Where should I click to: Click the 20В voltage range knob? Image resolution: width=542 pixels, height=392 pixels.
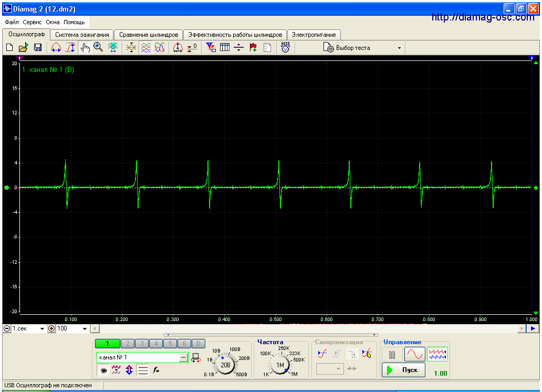click(x=225, y=364)
